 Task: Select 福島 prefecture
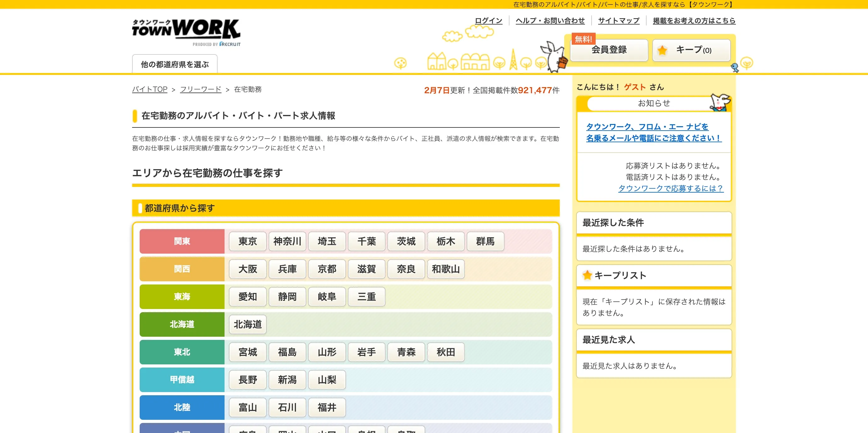coord(287,352)
